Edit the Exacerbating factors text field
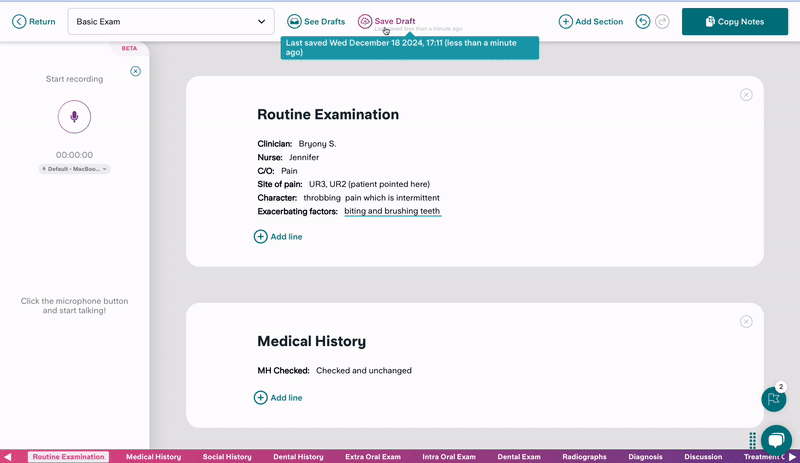This screenshot has width=800, height=463. [392, 211]
